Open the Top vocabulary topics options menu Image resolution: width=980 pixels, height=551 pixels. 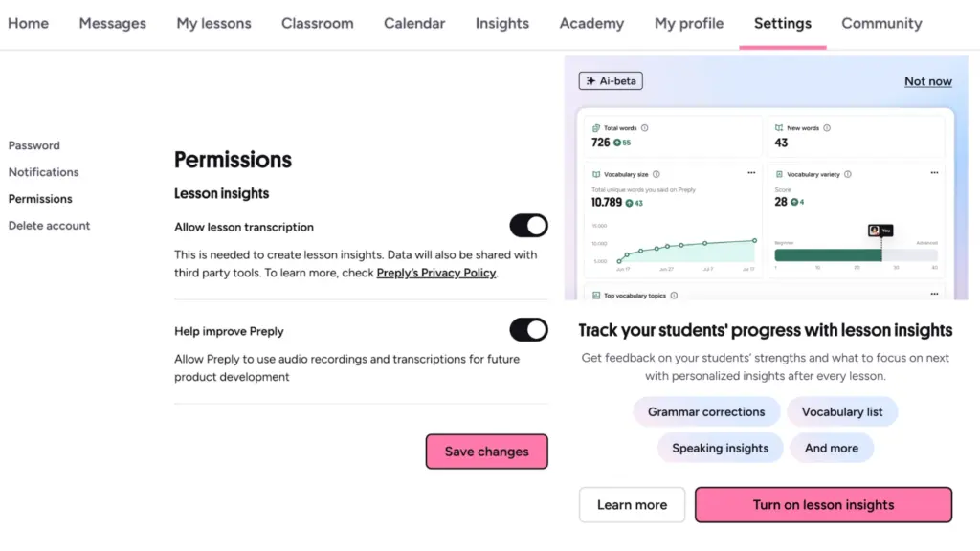pyautogui.click(x=934, y=295)
